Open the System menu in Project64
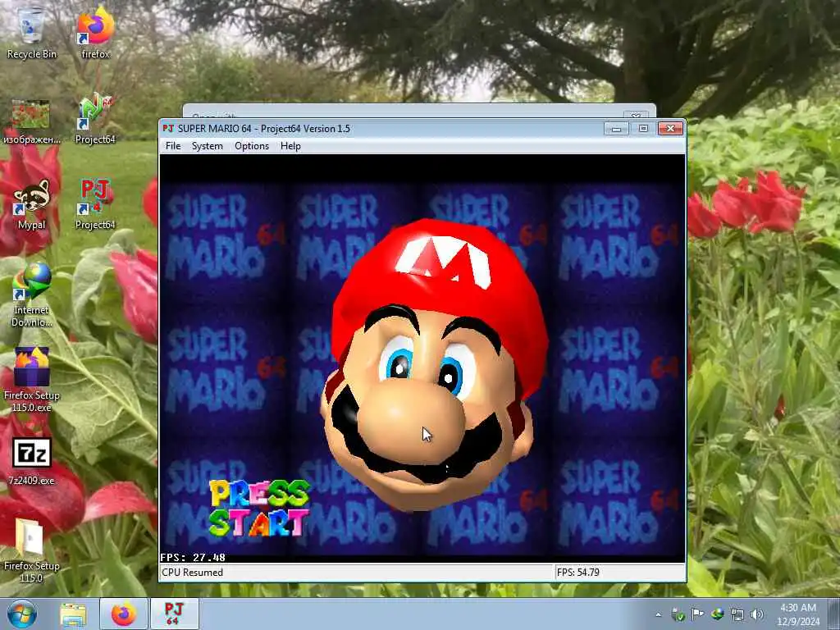 208,146
